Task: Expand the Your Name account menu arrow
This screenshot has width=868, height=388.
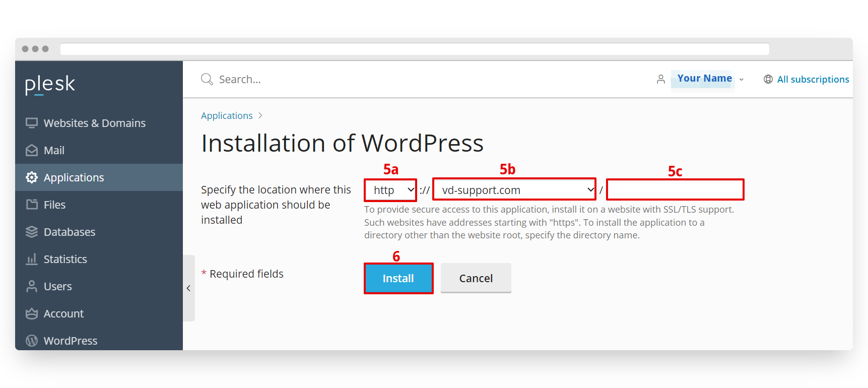Action: coord(741,80)
